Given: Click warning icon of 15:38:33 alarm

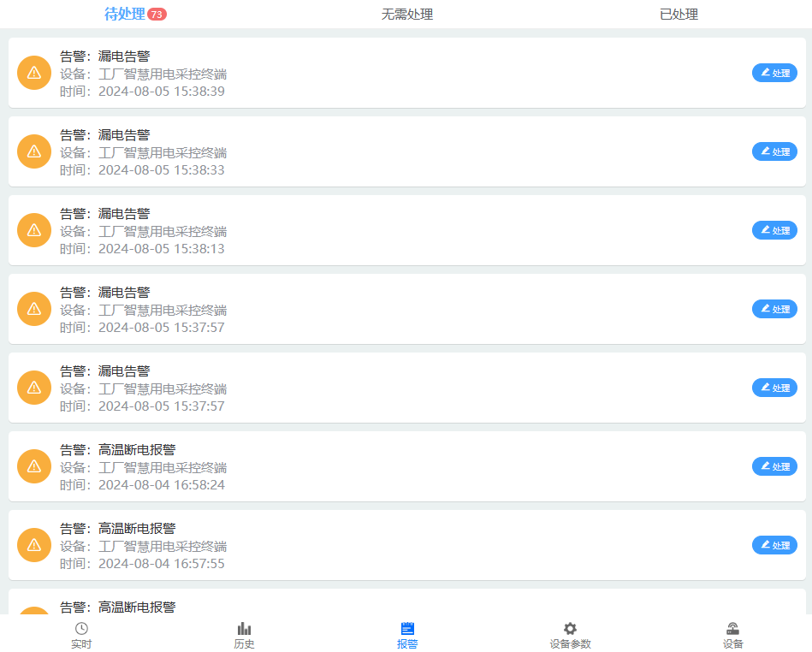Looking at the screenshot, I should tap(34, 151).
